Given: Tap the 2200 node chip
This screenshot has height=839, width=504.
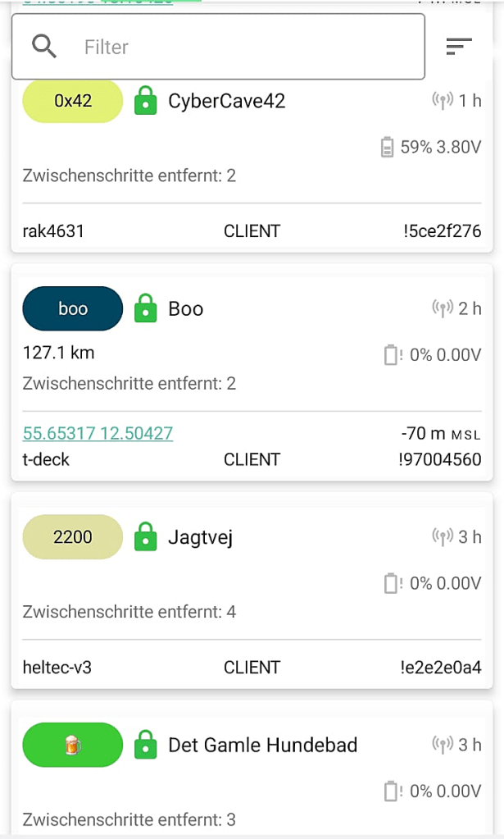Looking at the screenshot, I should click(x=73, y=538).
